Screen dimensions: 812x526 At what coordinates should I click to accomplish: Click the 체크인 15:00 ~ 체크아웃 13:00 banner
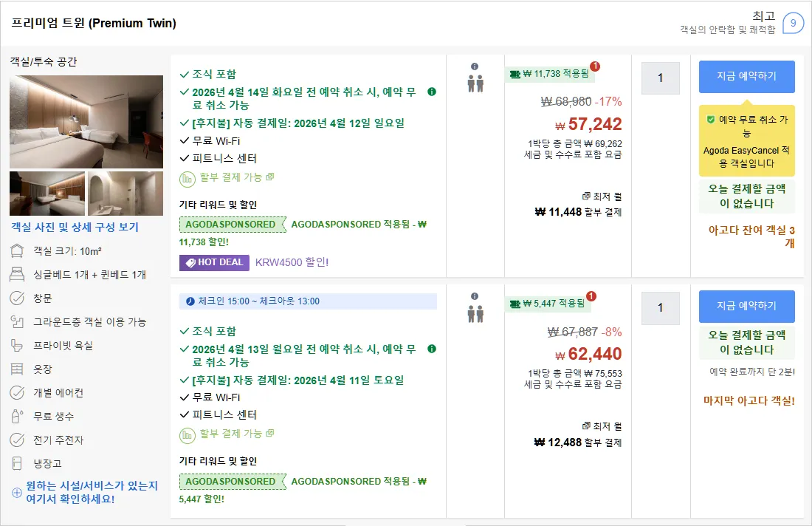pos(308,301)
